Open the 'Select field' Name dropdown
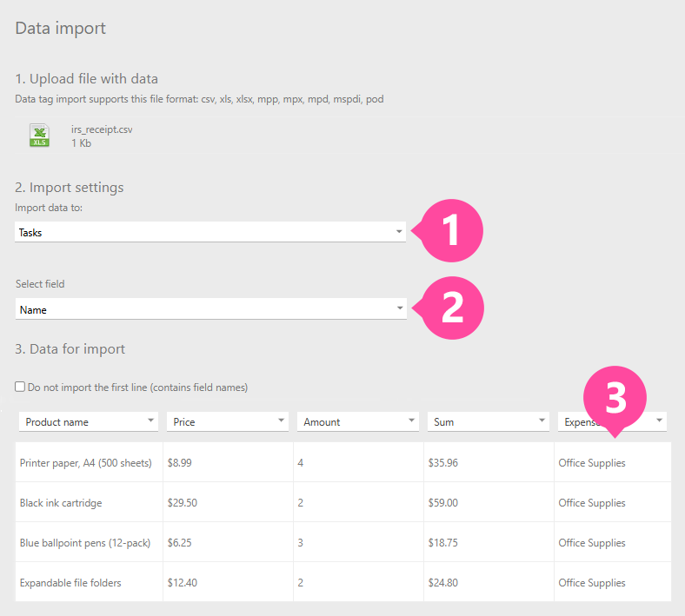 pos(210,309)
